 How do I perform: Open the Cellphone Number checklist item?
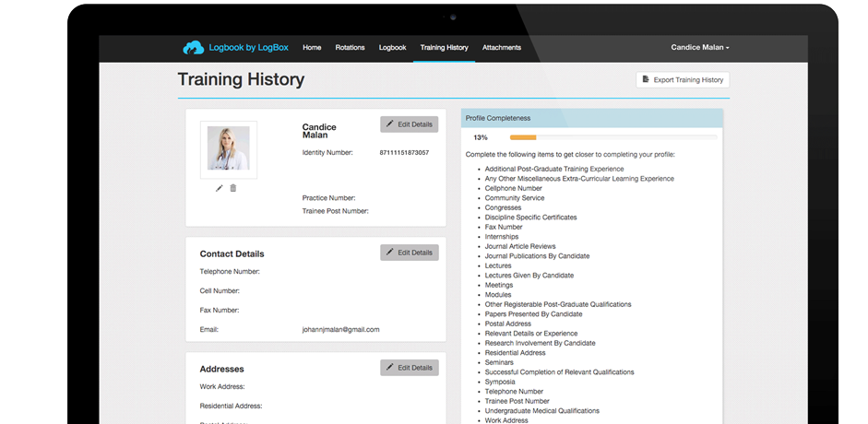click(514, 188)
